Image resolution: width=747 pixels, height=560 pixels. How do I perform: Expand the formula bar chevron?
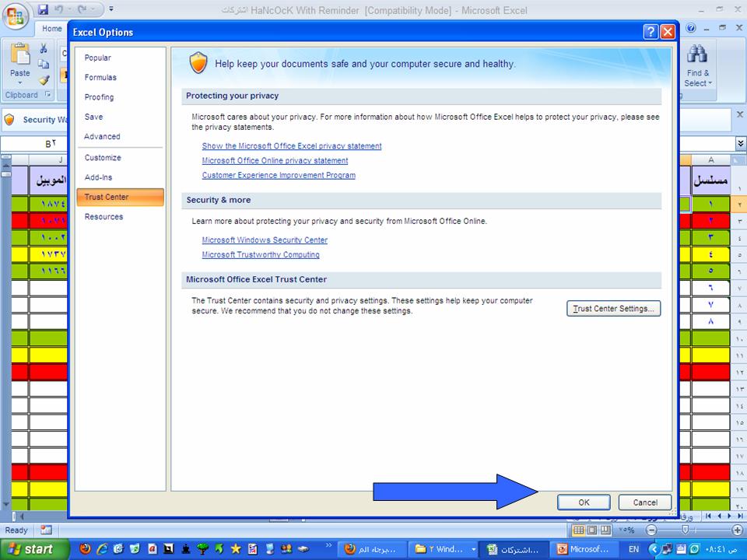point(740,143)
